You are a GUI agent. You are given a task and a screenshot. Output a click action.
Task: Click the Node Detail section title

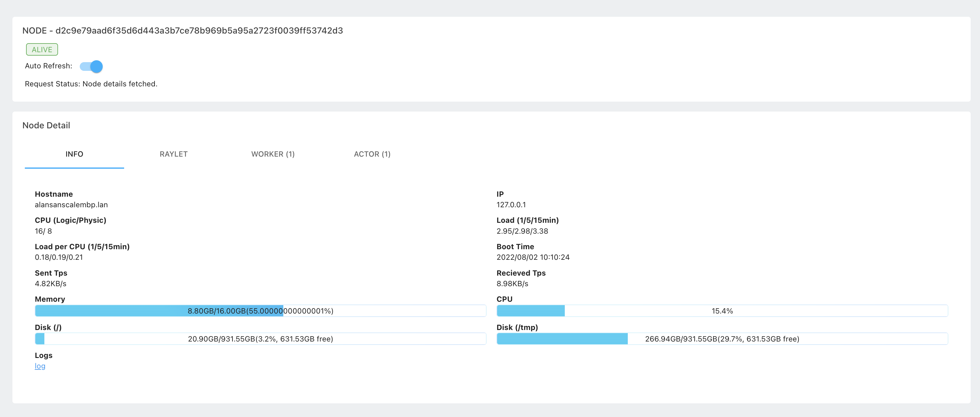point(46,125)
